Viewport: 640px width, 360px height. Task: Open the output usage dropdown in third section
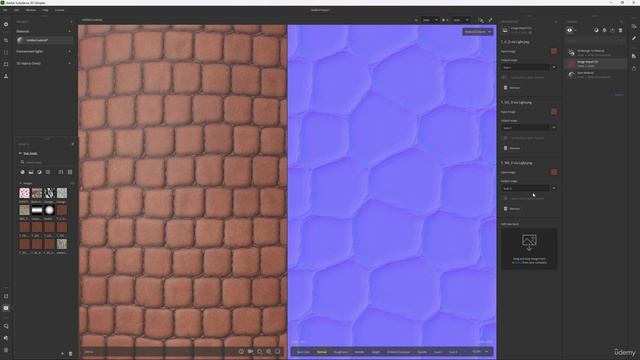pos(529,188)
